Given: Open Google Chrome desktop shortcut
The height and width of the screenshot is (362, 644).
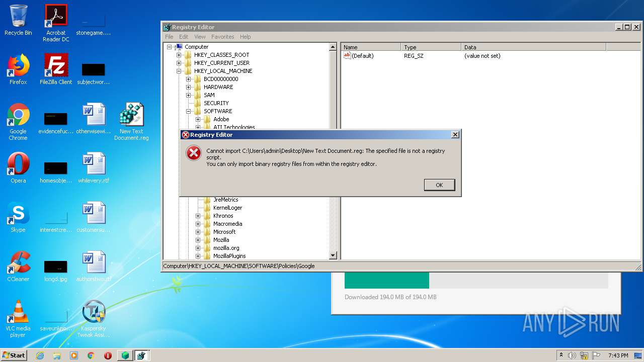Looking at the screenshot, I should coord(18,122).
